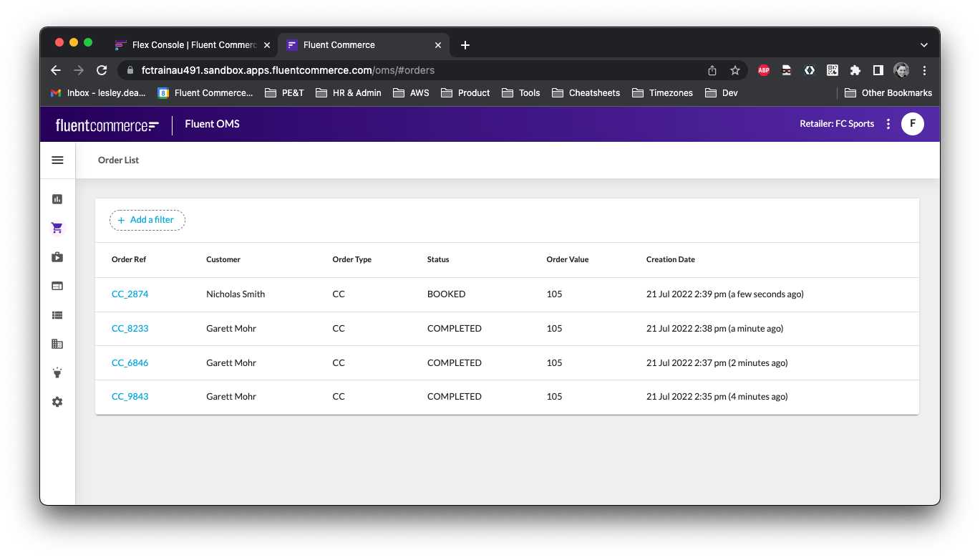Open the settings gear icon in sidebar
This screenshot has width=980, height=558.
(x=57, y=402)
